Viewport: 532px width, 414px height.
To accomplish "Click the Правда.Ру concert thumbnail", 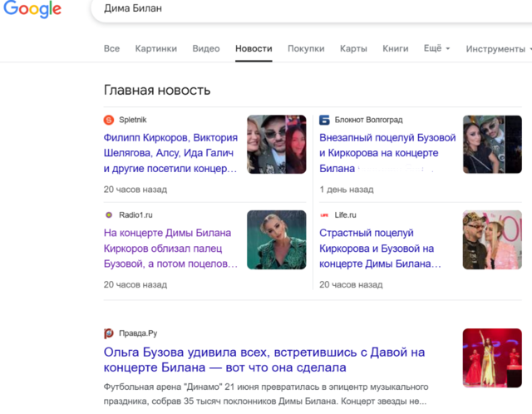I will (x=492, y=358).
